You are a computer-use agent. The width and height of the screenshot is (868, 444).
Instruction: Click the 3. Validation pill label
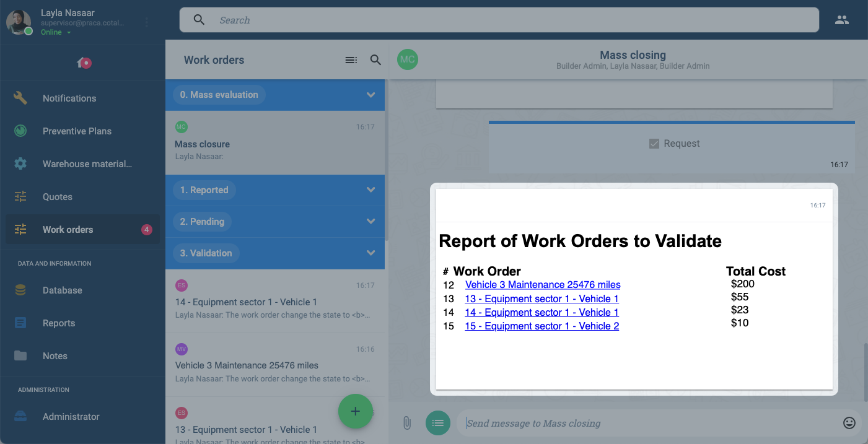click(x=206, y=253)
